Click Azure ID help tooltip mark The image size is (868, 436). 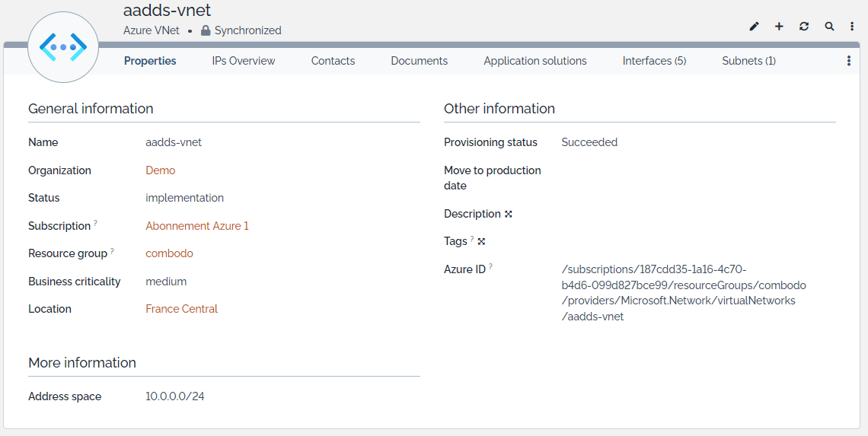pyautogui.click(x=490, y=266)
